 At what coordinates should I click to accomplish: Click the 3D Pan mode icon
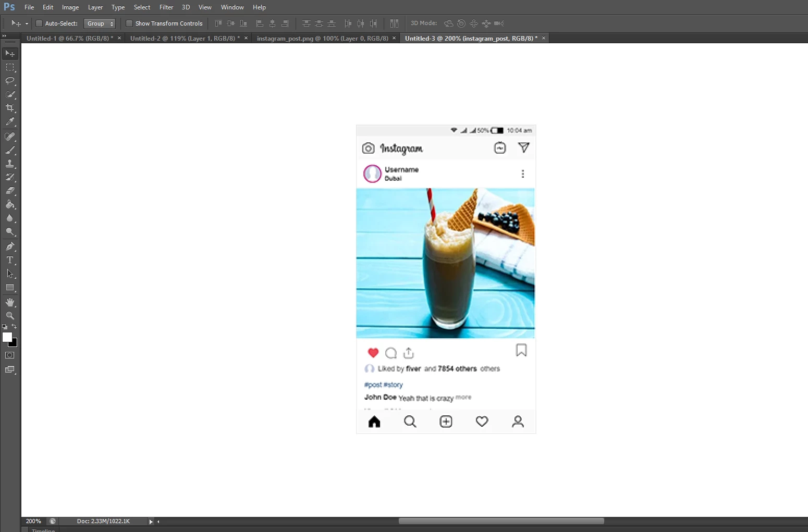[474, 23]
